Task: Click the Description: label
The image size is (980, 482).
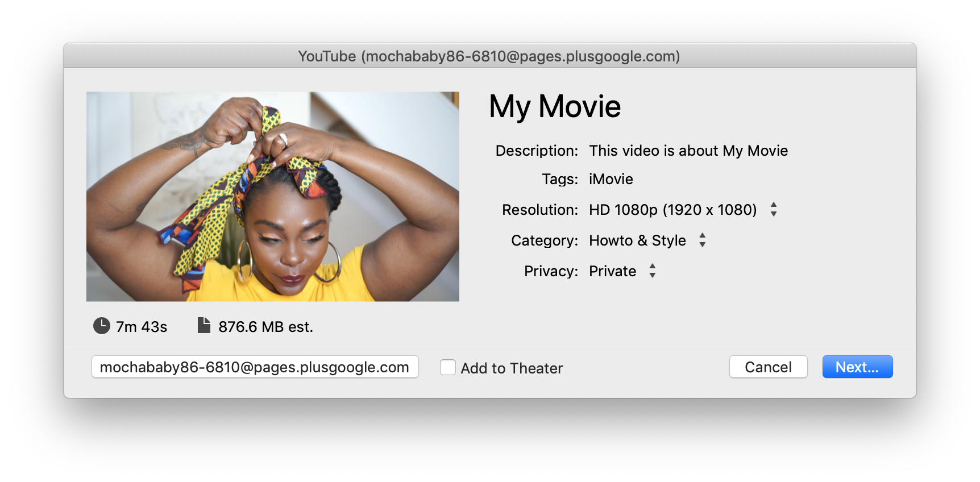Action: pyautogui.click(x=537, y=151)
